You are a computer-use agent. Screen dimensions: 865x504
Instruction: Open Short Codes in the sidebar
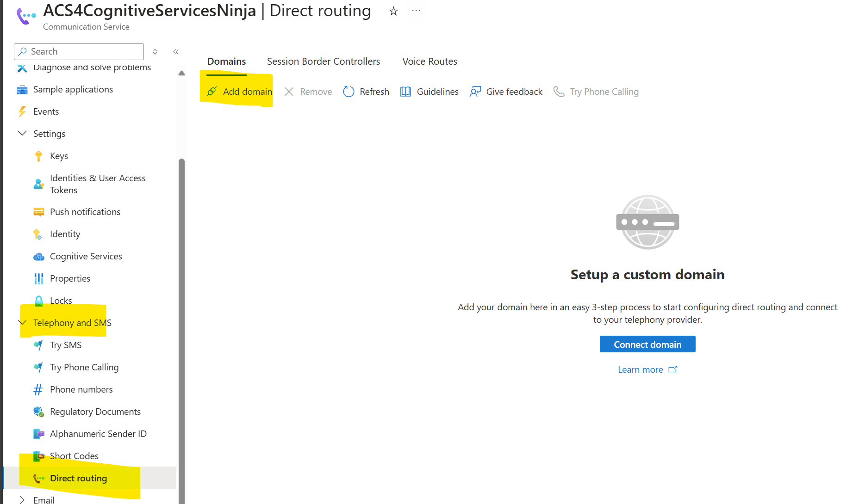pos(74,456)
